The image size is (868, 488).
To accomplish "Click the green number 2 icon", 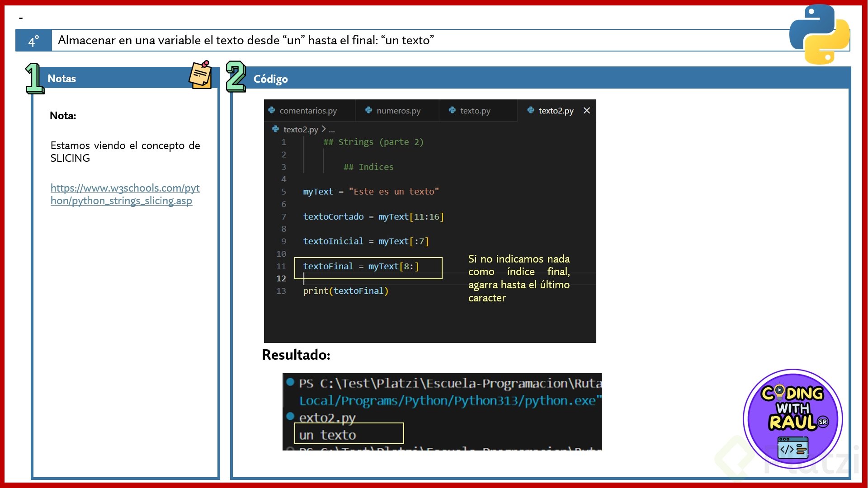I will coord(236,77).
